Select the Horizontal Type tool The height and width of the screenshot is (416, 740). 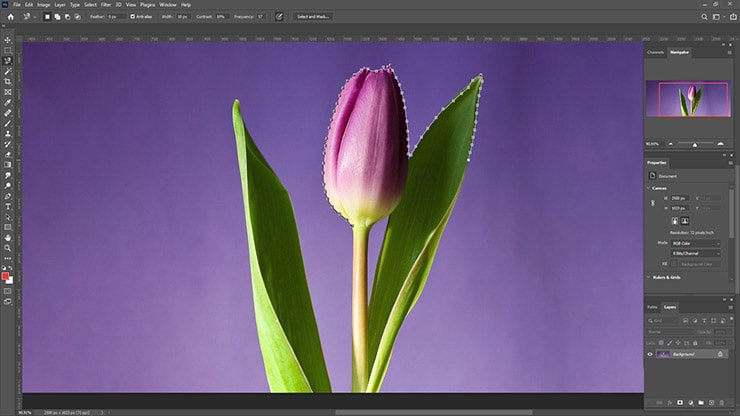tap(8, 206)
